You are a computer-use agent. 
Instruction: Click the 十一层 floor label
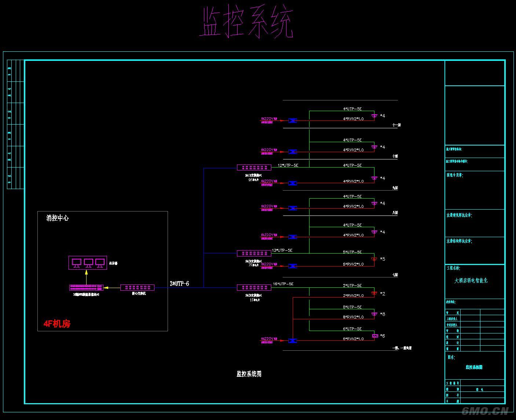coord(396,125)
